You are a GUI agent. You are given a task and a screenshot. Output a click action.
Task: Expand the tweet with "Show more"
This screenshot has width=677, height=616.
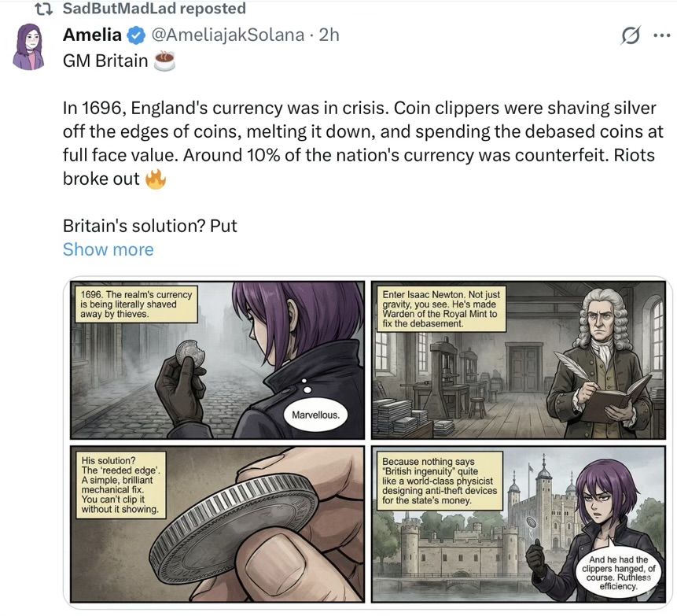click(108, 249)
